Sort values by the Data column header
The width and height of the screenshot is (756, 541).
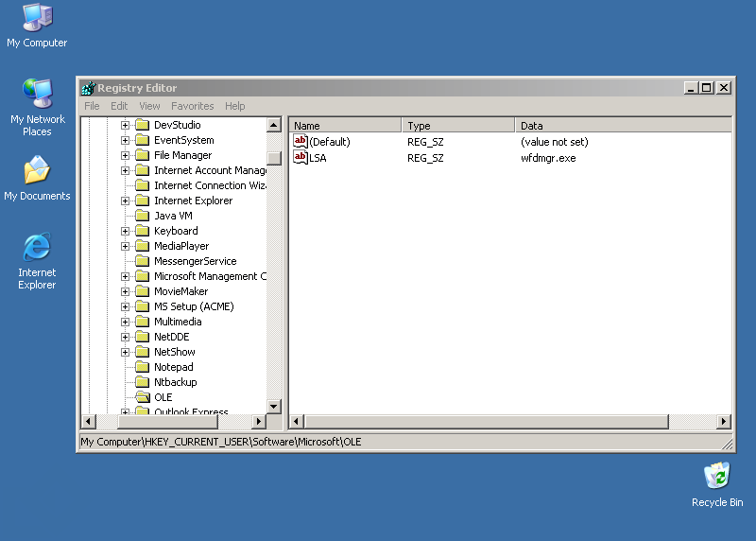[623, 126]
